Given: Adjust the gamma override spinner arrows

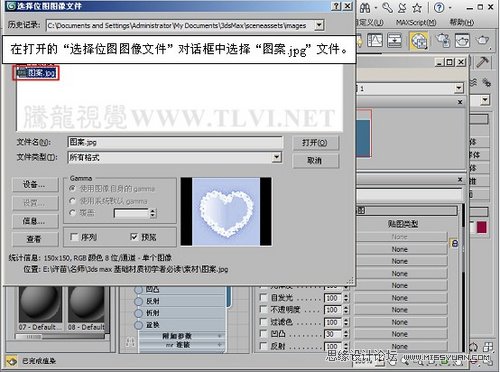Looking at the screenshot, I should click(153, 213).
